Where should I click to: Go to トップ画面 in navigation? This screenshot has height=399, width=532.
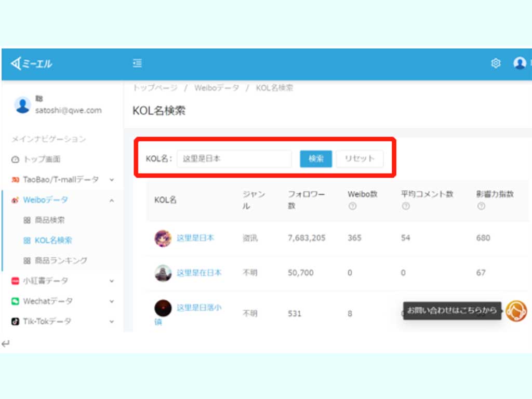(42, 159)
